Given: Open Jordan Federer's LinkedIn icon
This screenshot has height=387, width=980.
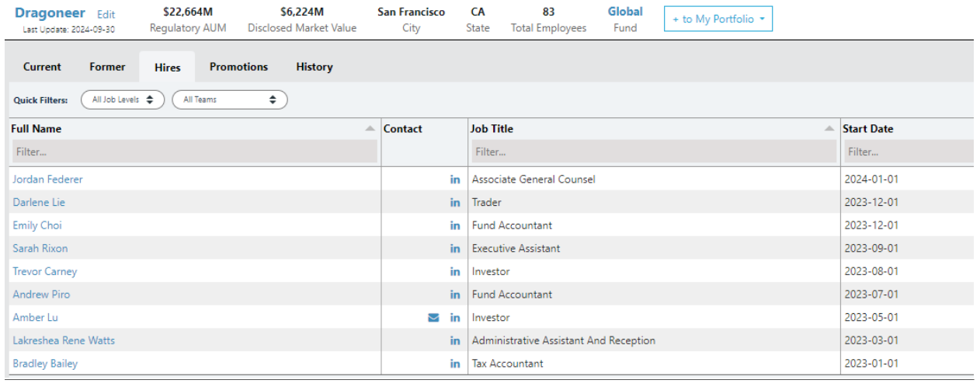Looking at the screenshot, I should tap(455, 180).
